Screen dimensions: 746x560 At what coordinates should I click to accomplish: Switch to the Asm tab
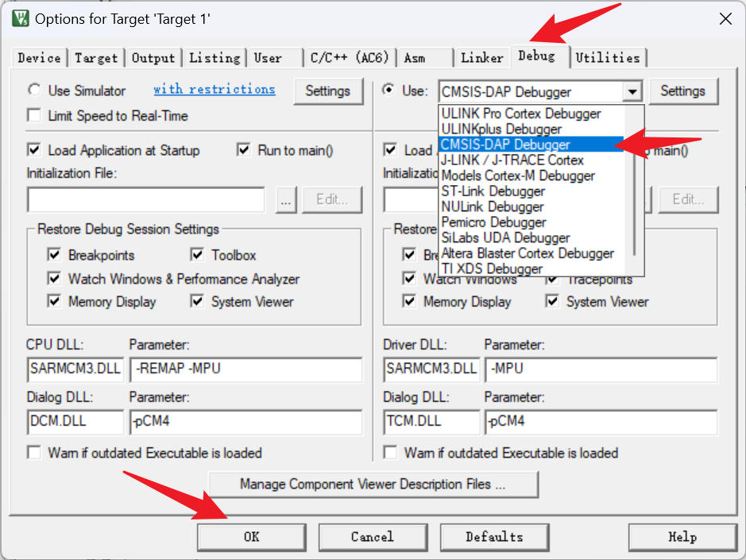tap(415, 58)
